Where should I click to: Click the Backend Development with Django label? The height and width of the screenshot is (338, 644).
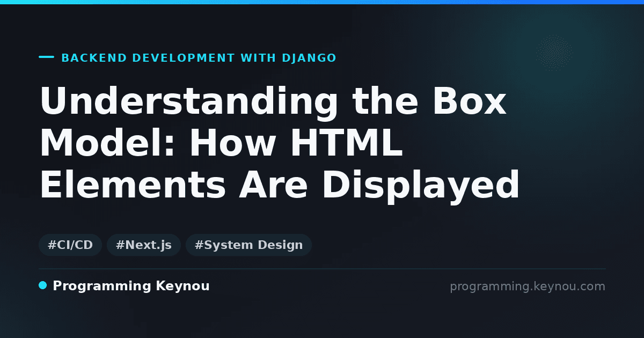[x=199, y=58]
